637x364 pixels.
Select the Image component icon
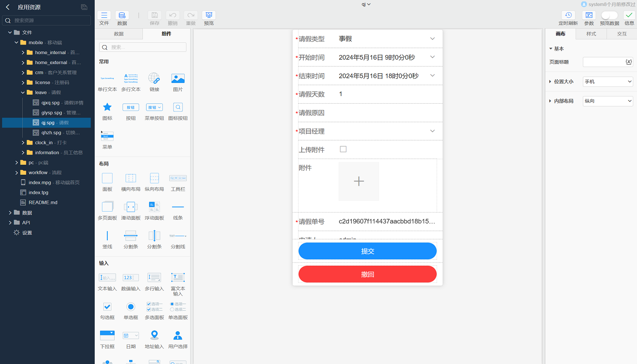pyautogui.click(x=178, y=79)
